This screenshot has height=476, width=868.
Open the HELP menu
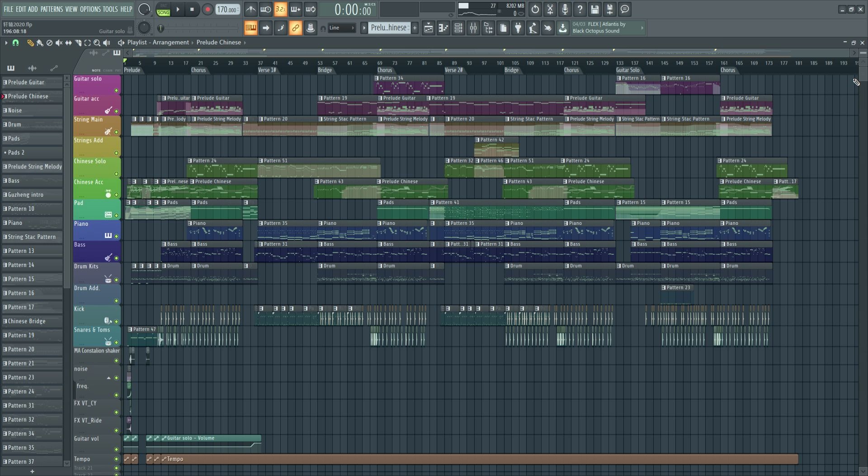click(x=126, y=9)
